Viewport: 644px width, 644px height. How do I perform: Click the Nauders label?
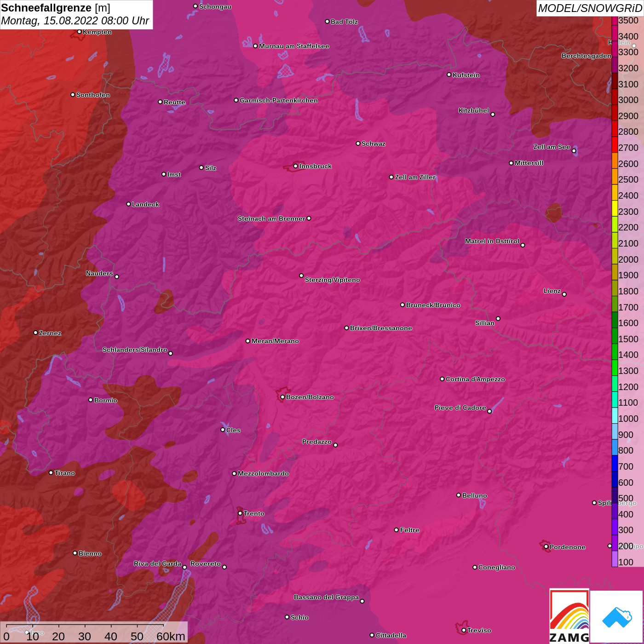tap(99, 273)
